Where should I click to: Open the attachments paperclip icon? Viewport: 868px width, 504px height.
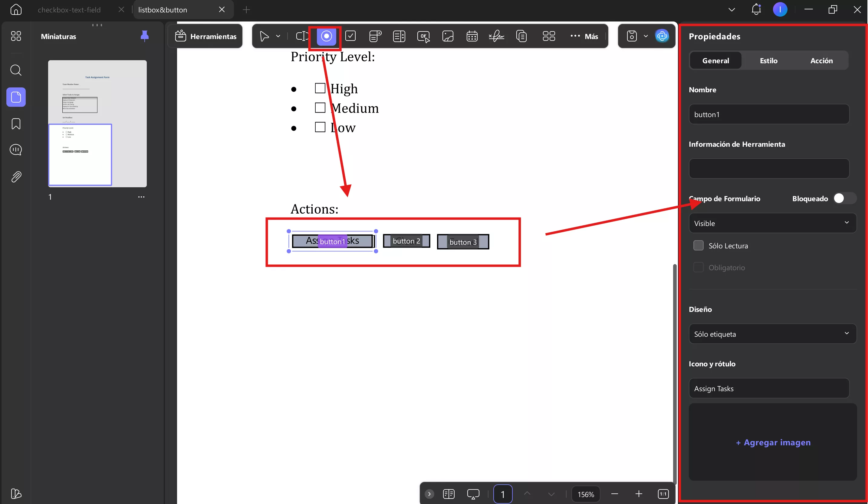point(16,177)
